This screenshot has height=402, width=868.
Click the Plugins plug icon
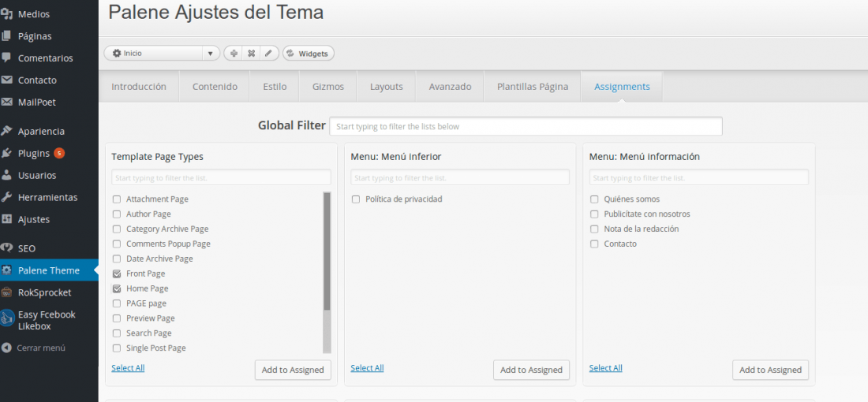(6, 153)
